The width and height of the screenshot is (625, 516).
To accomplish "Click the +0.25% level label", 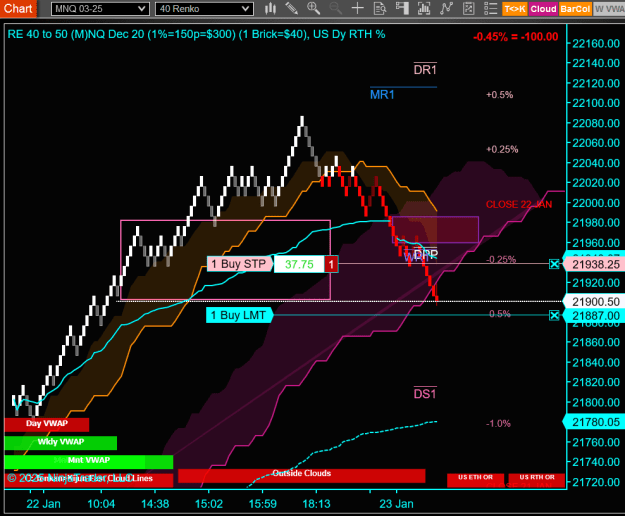I will pos(502,149).
